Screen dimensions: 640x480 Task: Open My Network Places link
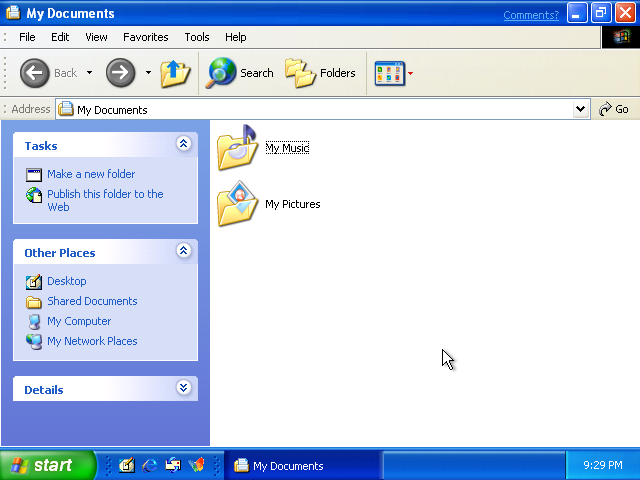[x=92, y=341]
